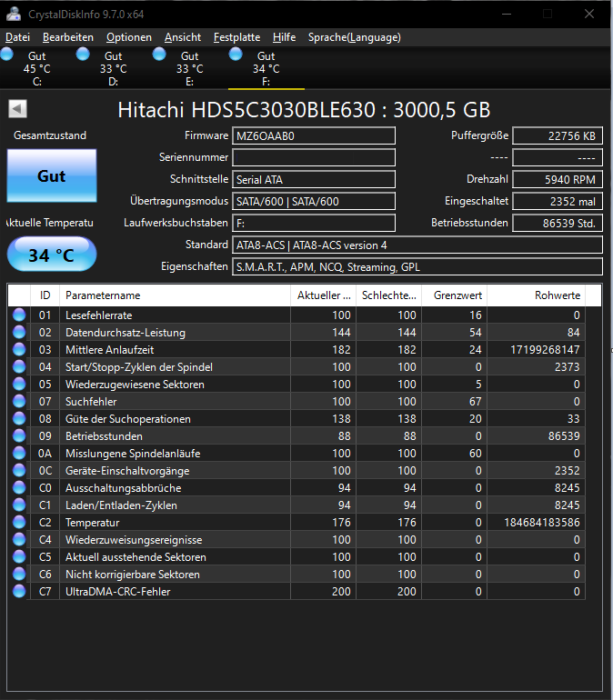Click the Aktueller column header

click(323, 295)
